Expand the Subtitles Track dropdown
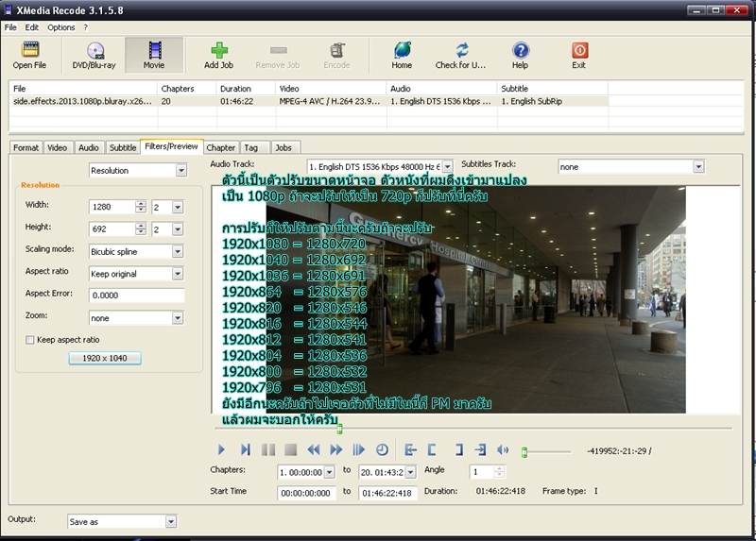Viewport: 756px width, 541px height. (698, 166)
